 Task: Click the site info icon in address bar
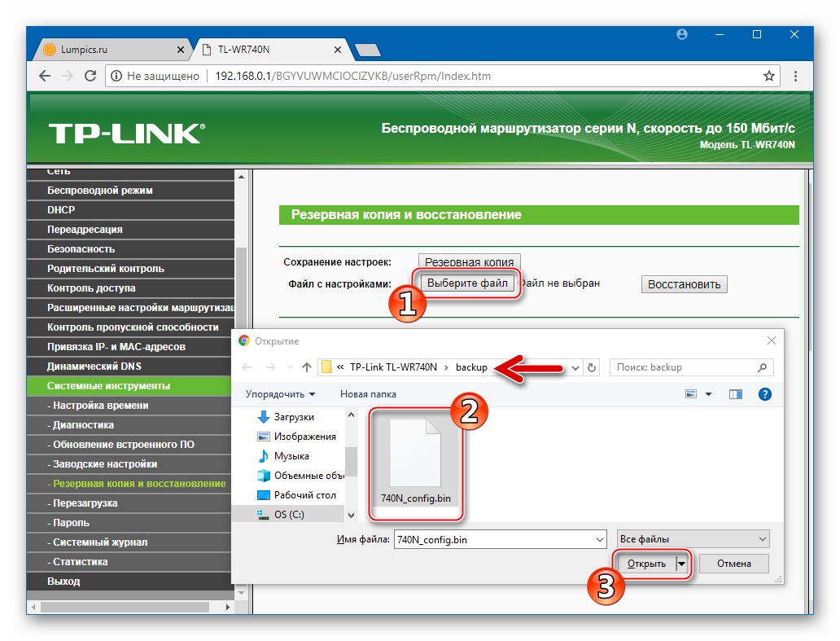[x=116, y=76]
